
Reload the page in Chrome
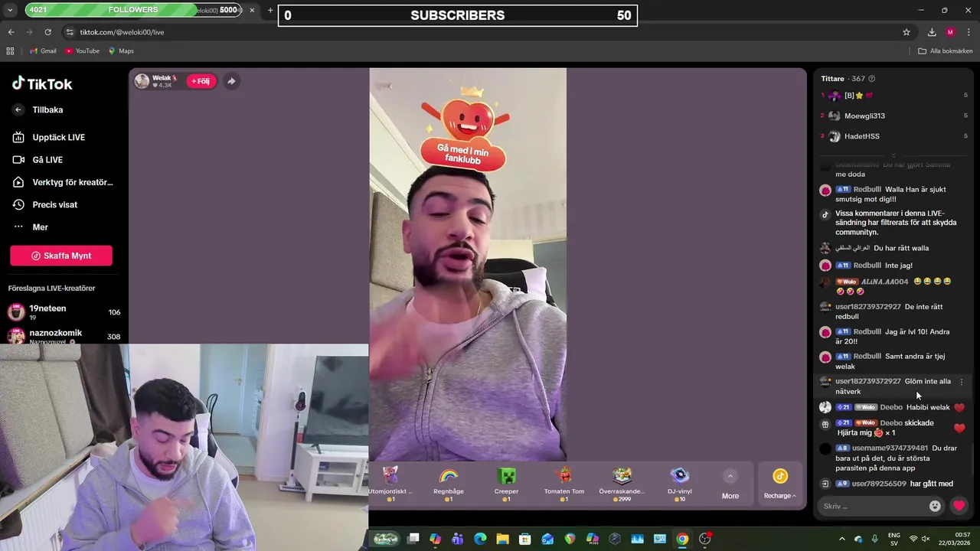(47, 32)
